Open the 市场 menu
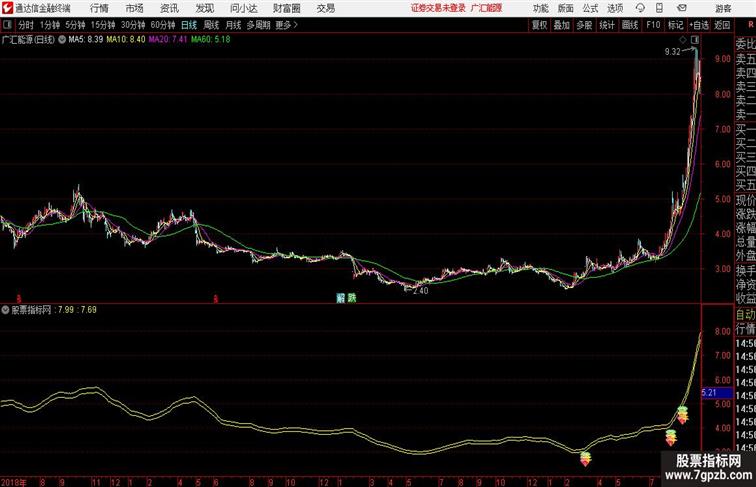Screen dimensions: 756x487 135,8
